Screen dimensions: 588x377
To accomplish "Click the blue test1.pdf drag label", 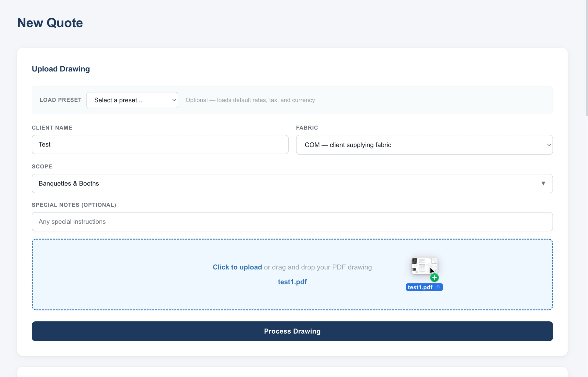I will point(424,287).
